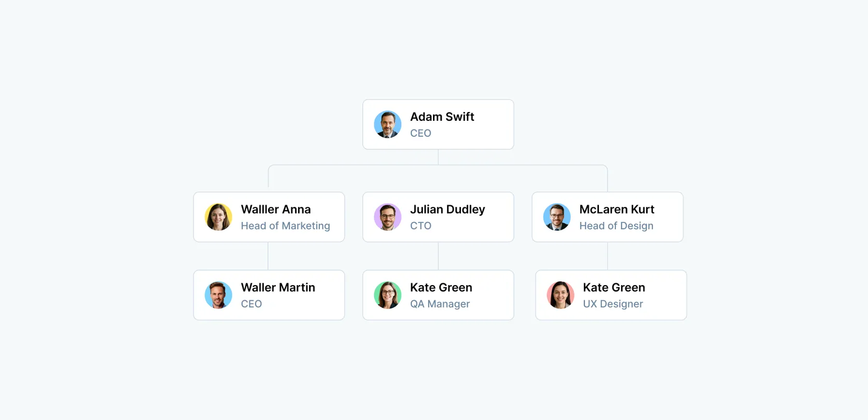
Task: Click the QA Manager's green avatar
Action: coord(387,295)
